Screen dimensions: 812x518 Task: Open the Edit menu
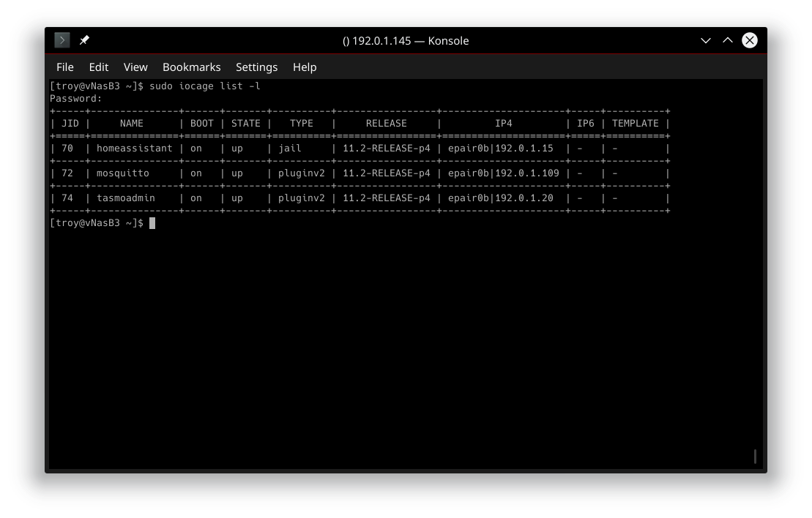click(x=98, y=67)
